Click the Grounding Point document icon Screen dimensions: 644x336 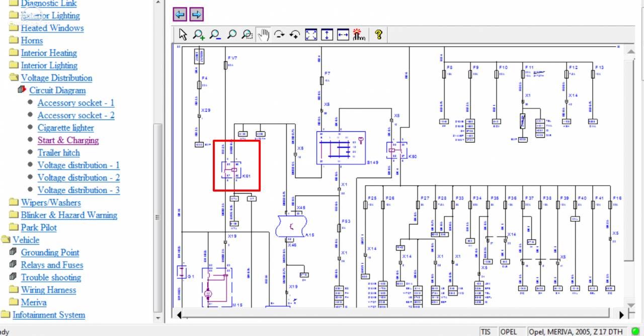pos(14,252)
